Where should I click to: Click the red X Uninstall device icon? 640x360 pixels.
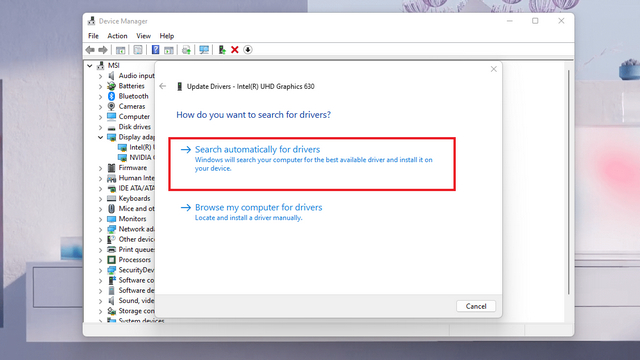point(235,50)
